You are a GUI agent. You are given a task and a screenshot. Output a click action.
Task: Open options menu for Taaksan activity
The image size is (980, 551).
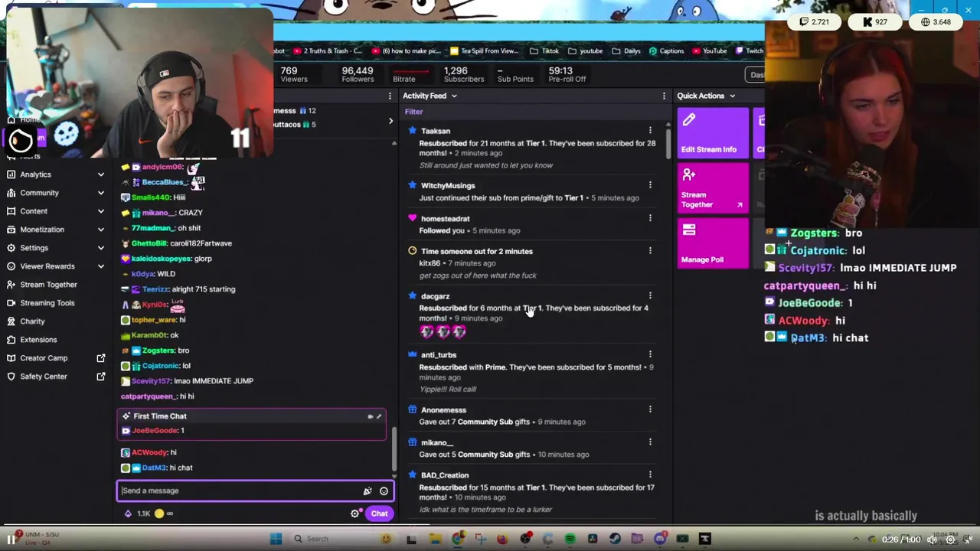[650, 130]
